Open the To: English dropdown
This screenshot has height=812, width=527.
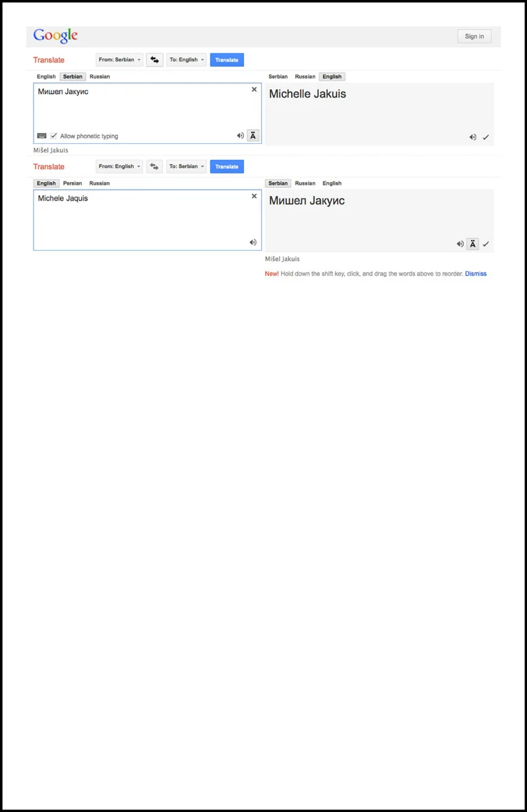pyautogui.click(x=187, y=60)
